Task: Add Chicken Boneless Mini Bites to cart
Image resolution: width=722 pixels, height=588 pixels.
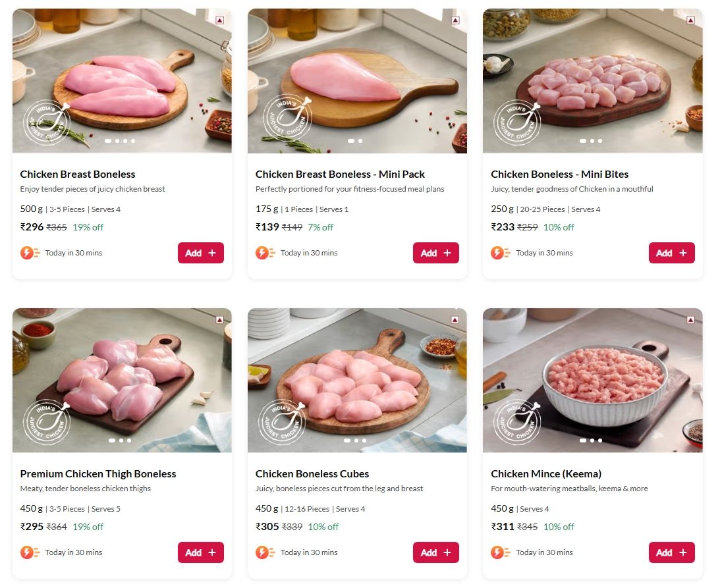Action: [x=671, y=253]
